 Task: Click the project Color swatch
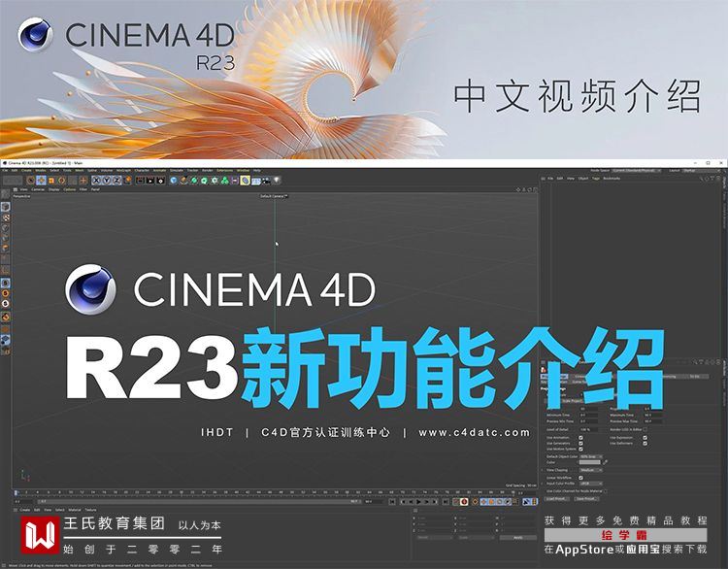(590, 462)
